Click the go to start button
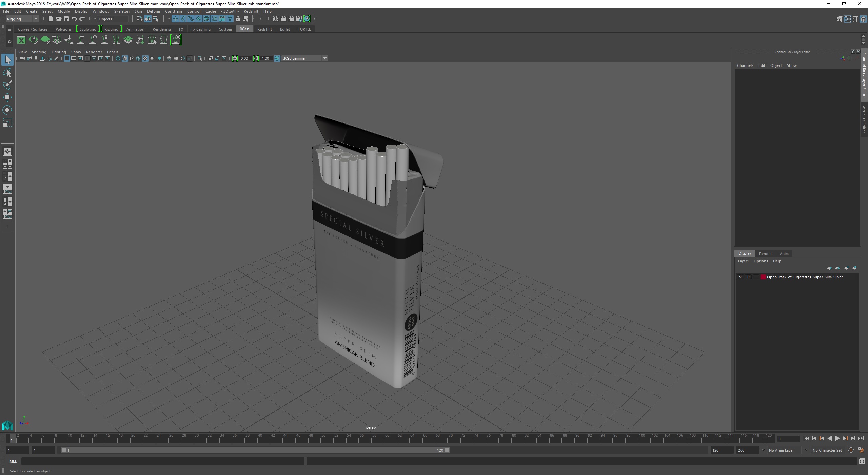 click(x=806, y=439)
